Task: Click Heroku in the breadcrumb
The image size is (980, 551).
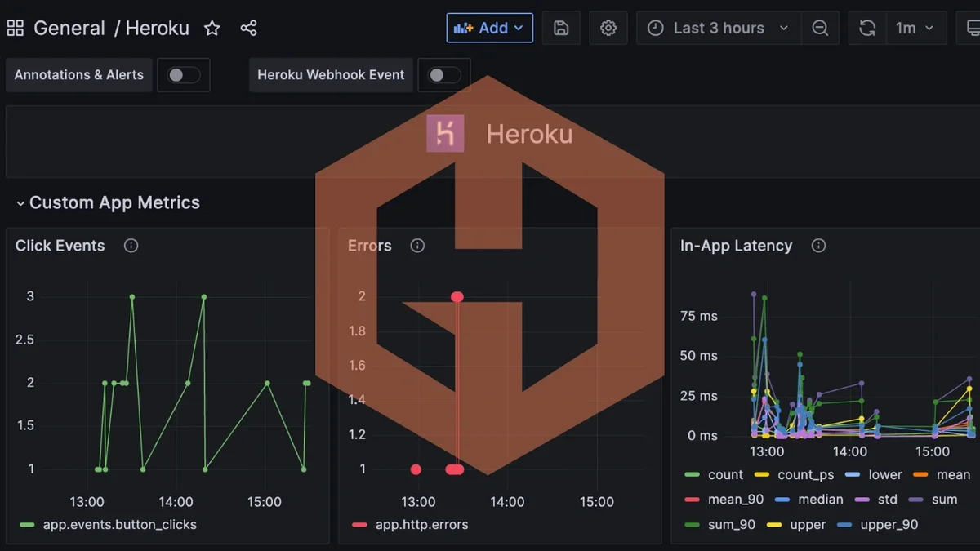Action: 158,28
